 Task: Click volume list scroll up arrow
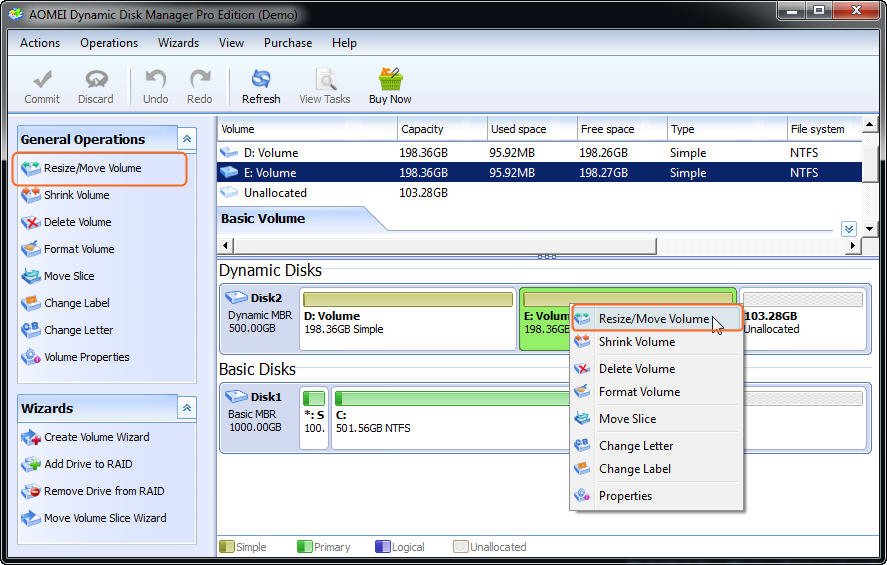[x=870, y=124]
